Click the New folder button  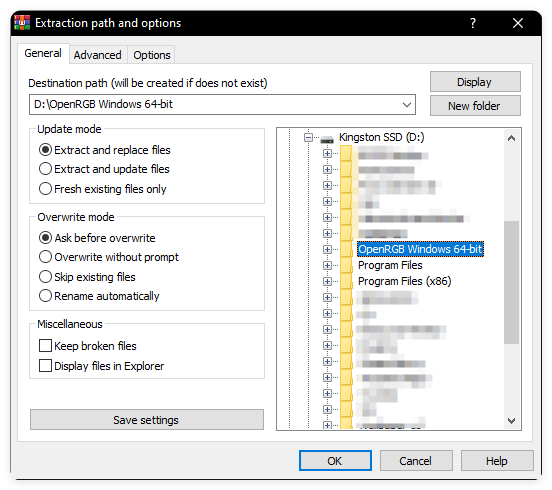tap(475, 106)
